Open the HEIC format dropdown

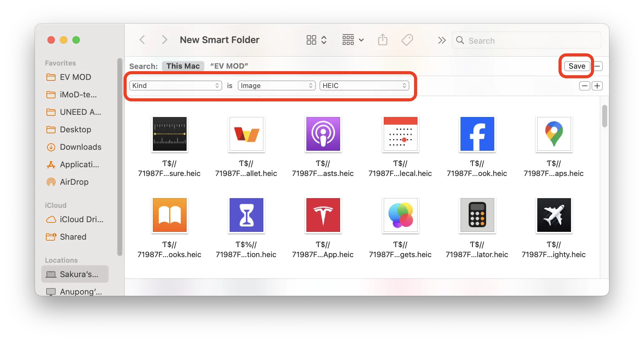point(364,85)
